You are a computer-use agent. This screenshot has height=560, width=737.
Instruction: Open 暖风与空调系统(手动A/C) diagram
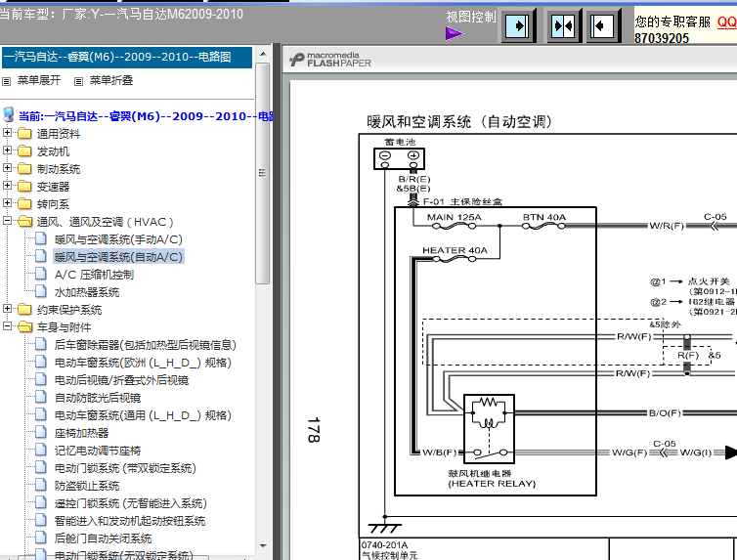pos(118,239)
